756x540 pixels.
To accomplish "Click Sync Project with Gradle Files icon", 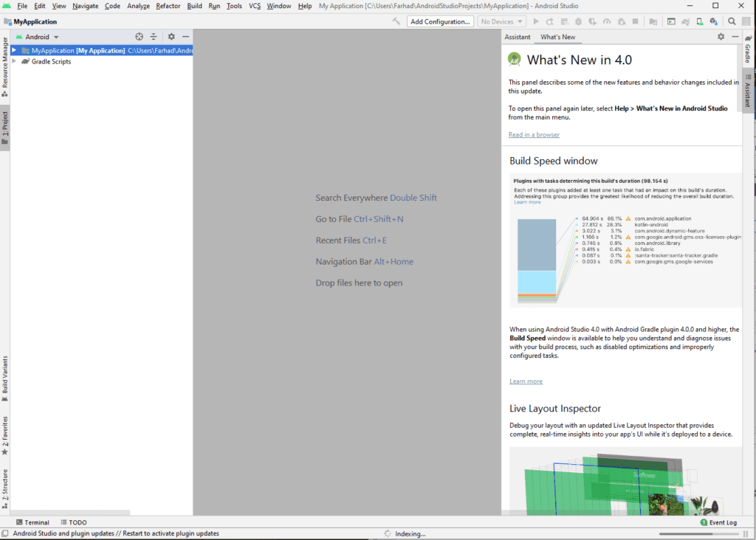I will pos(685,21).
